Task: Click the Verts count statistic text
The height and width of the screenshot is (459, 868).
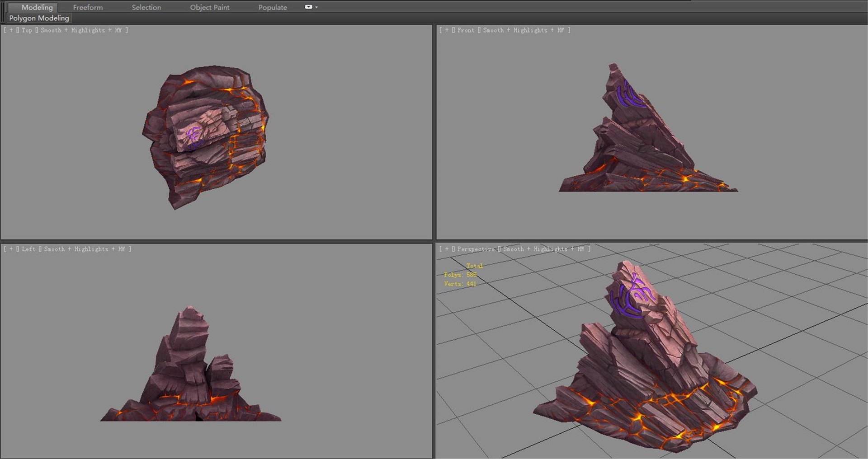Action: [460, 284]
